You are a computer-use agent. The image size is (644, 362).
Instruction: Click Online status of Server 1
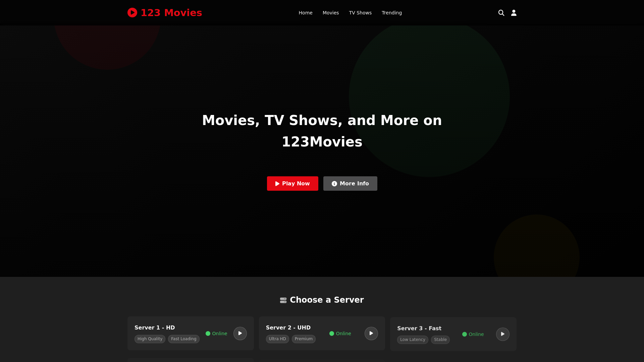pos(216,334)
